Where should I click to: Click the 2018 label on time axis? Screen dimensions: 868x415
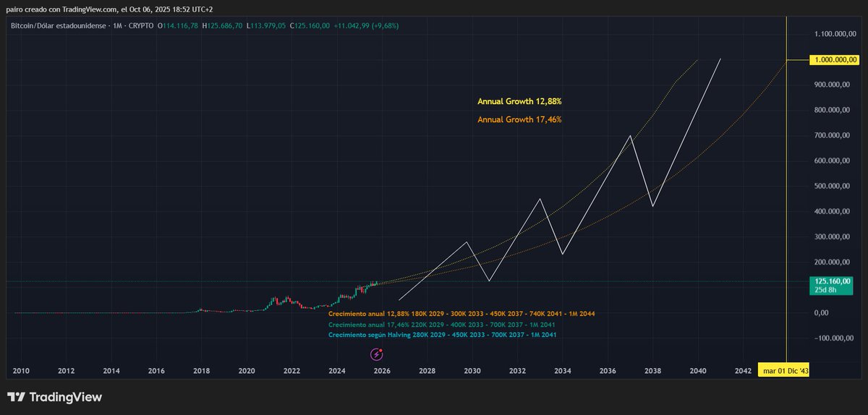pyautogui.click(x=201, y=371)
